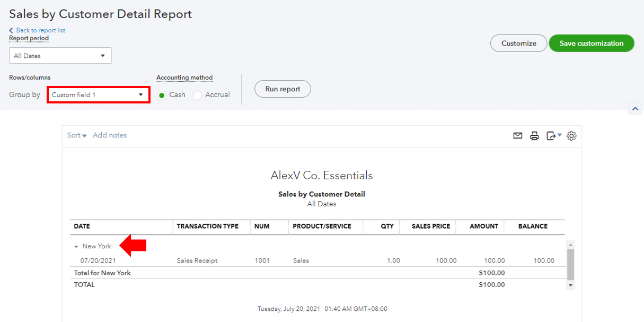Open the Group by Custom field 1 dropdown
Image resolution: width=644 pixels, height=322 pixels.
[x=98, y=94]
